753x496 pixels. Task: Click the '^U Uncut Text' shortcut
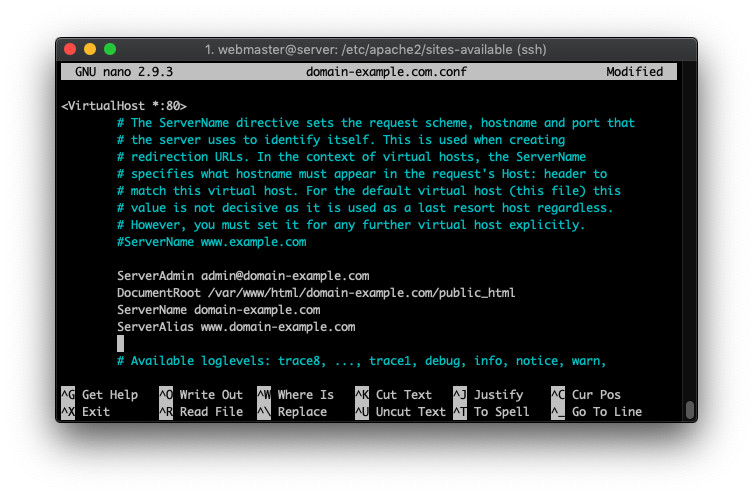pyautogui.click(x=401, y=411)
